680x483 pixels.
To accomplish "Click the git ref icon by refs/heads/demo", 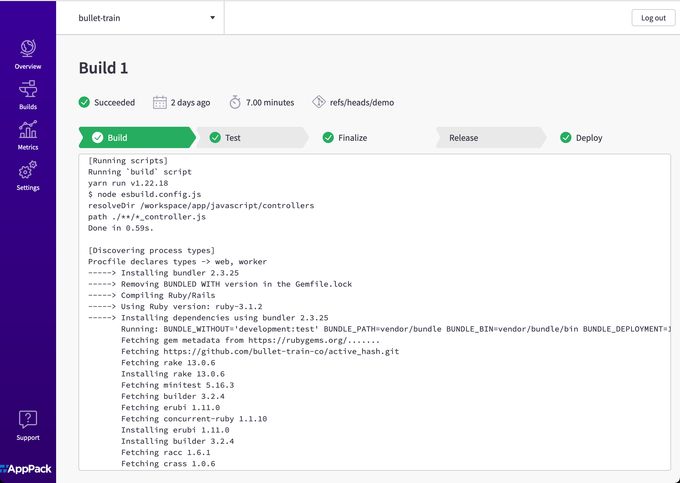I will (319, 102).
